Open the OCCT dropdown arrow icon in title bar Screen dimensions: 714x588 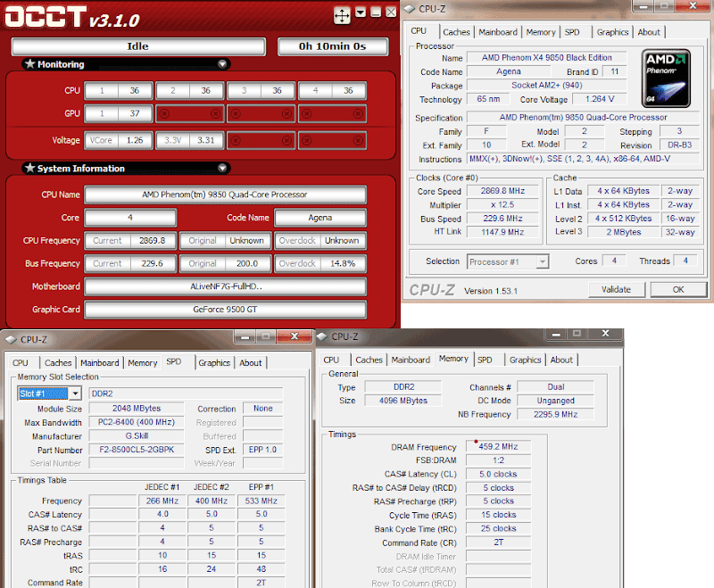click(361, 12)
